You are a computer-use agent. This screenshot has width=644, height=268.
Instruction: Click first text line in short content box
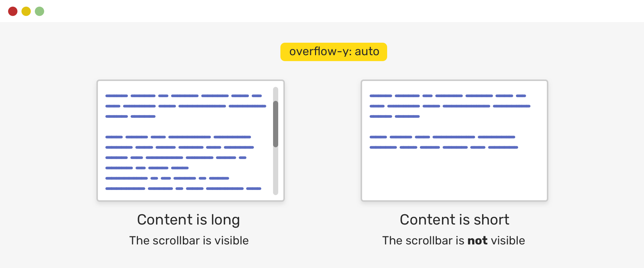pyautogui.click(x=447, y=96)
